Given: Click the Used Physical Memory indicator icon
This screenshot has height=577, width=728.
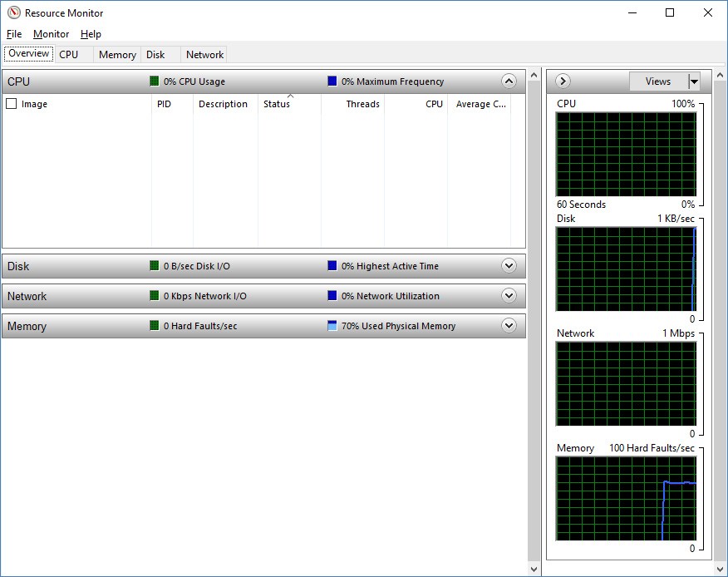Looking at the screenshot, I should [x=332, y=326].
